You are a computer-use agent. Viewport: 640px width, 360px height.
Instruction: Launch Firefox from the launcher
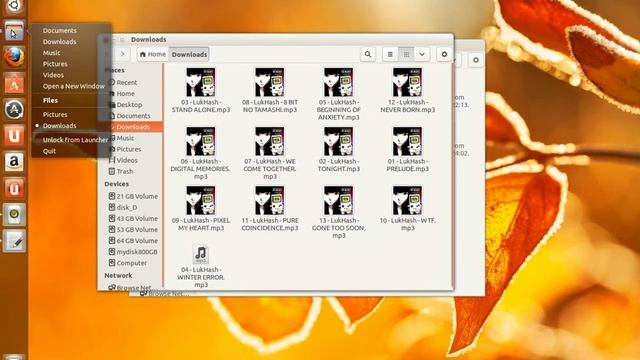pos(14,57)
